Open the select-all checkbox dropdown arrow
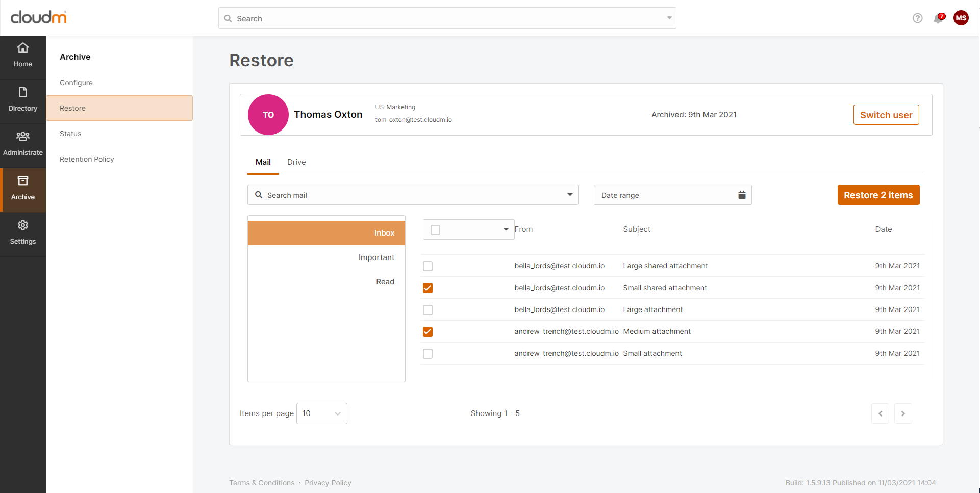This screenshot has width=980, height=493. click(506, 229)
